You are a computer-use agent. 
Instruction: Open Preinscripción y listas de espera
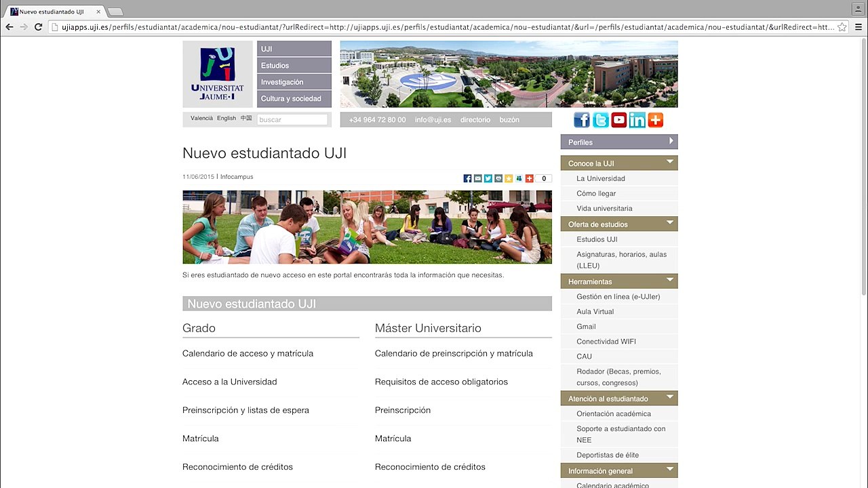tap(245, 410)
